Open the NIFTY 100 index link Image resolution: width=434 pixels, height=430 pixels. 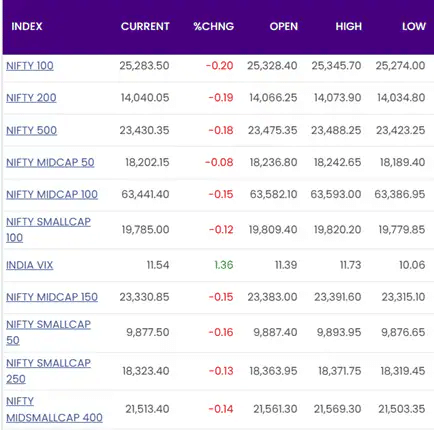point(30,66)
